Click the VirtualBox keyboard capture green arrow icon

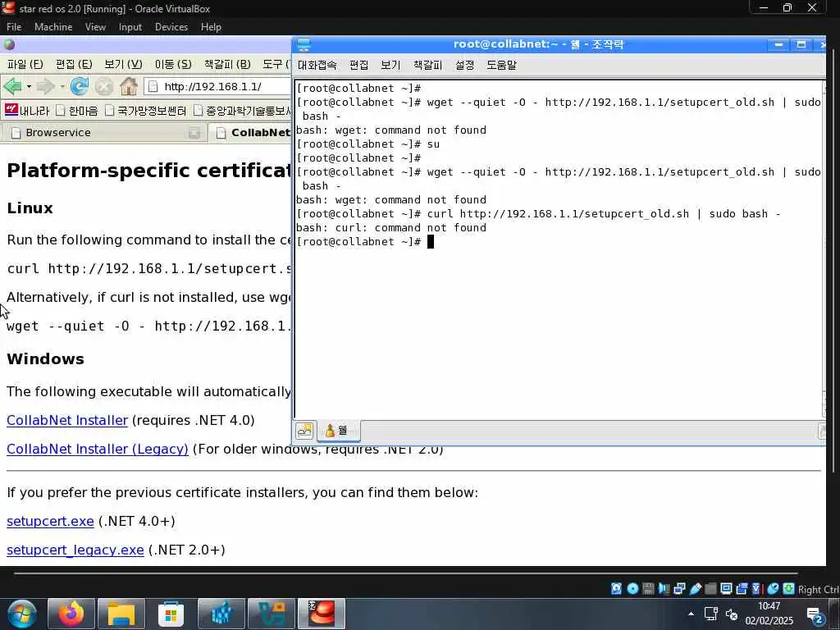coord(788,589)
